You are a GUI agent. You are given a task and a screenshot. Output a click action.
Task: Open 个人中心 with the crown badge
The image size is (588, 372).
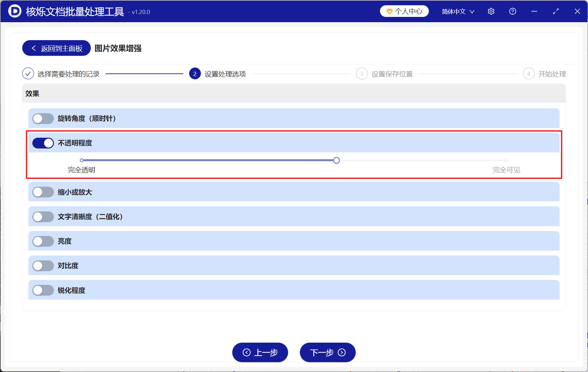click(404, 11)
